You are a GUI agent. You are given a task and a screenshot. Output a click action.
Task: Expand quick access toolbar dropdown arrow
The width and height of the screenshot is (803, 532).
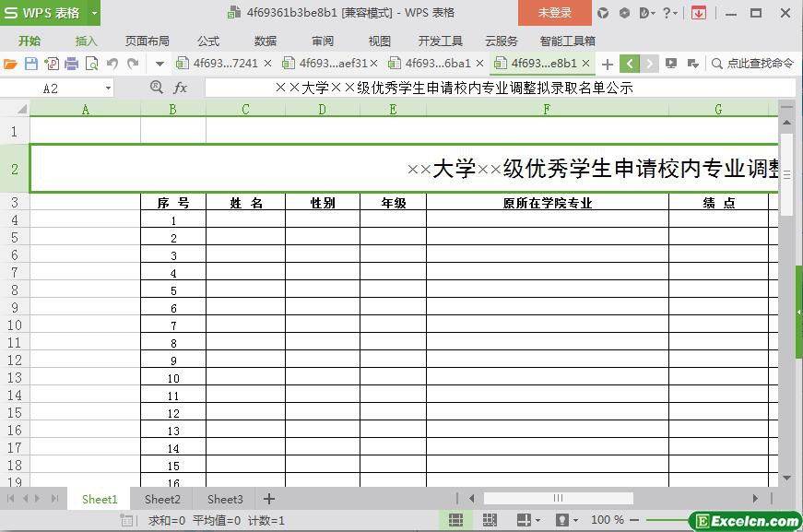(159, 64)
